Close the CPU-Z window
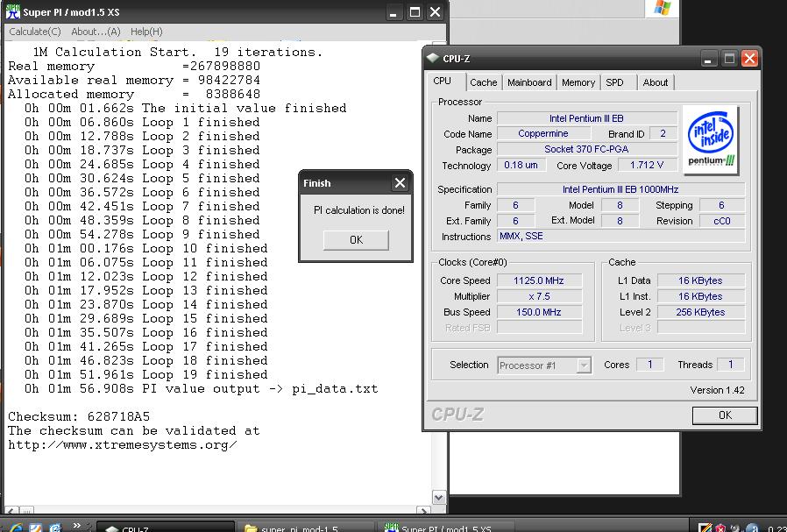Image resolution: width=787 pixels, height=532 pixels. (749, 59)
